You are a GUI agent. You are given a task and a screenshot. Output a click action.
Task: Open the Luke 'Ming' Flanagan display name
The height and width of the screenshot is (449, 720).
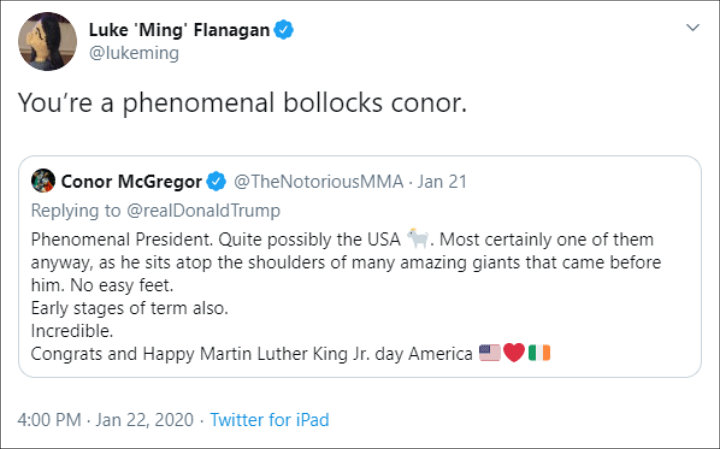[179, 30]
